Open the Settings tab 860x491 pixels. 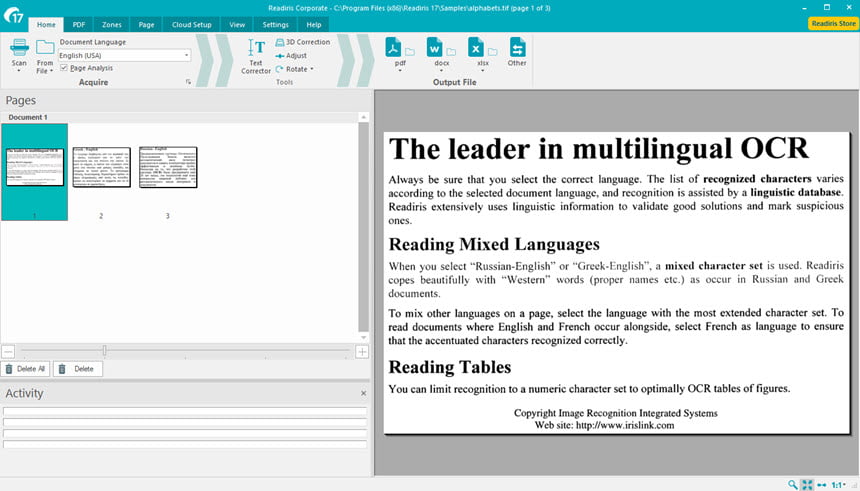(275, 25)
